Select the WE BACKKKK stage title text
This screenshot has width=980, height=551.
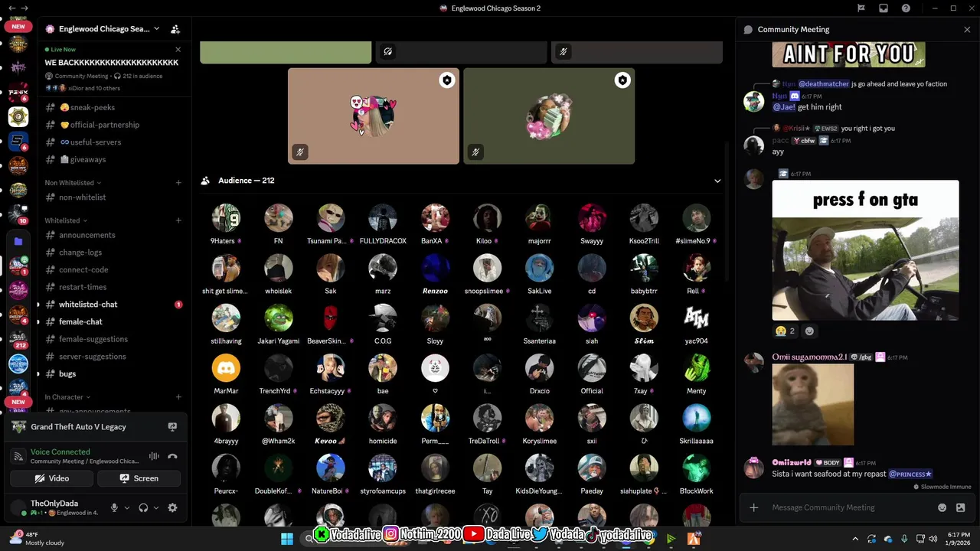[112, 63]
